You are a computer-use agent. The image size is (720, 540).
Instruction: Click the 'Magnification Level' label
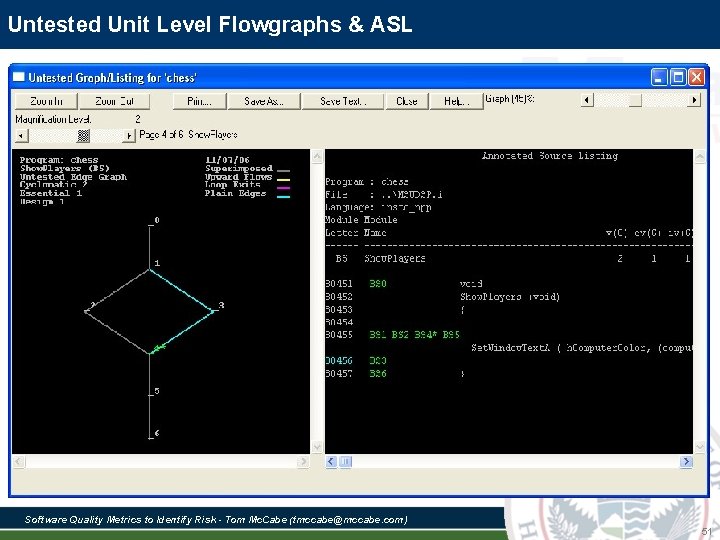[53, 119]
